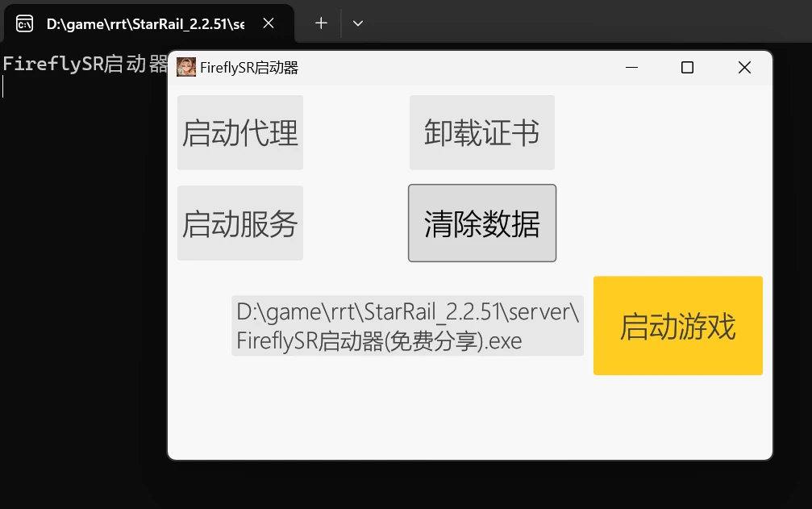
Task: Click the 启动代理 button
Action: [x=240, y=132]
